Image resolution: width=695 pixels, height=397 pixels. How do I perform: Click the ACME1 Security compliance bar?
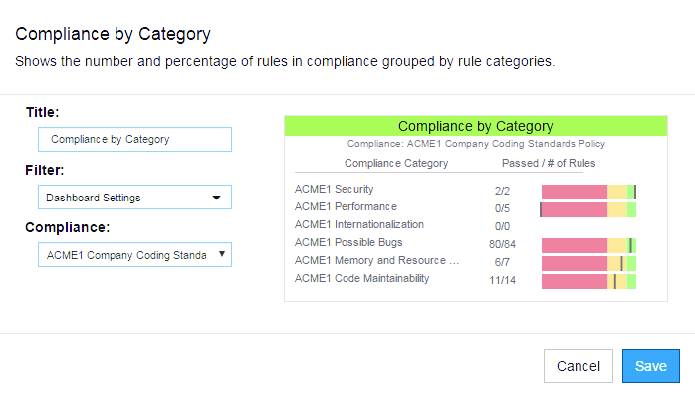pos(589,192)
